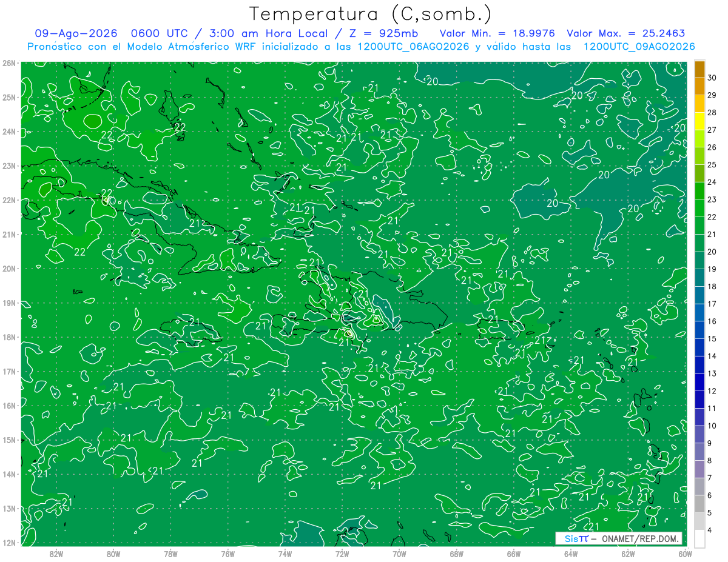The height and width of the screenshot is (562, 728).
Task: Click the 72W longitude axis label
Action: (x=342, y=553)
